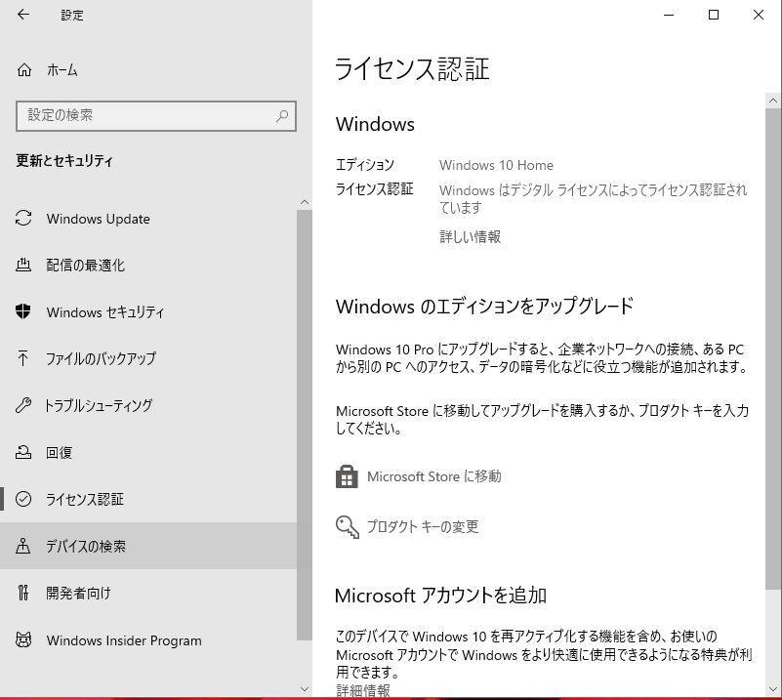The image size is (782, 700).
Task: Click the 開発者向け tools icon
Action: pyautogui.click(x=22, y=593)
